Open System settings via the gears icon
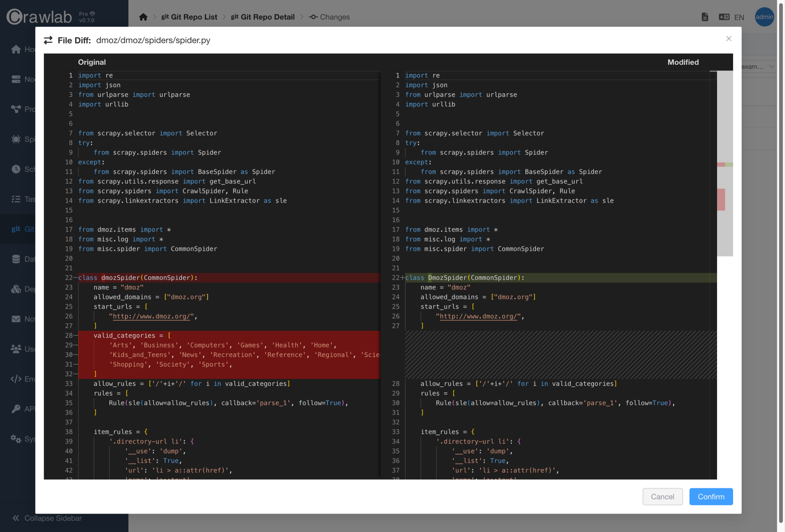Viewport: 785px width, 532px height. click(16, 439)
